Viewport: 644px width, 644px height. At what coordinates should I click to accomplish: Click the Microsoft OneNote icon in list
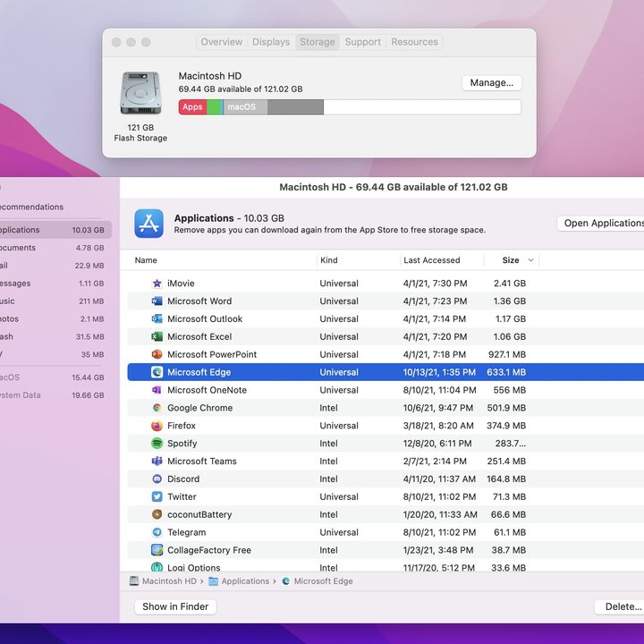[x=157, y=390]
